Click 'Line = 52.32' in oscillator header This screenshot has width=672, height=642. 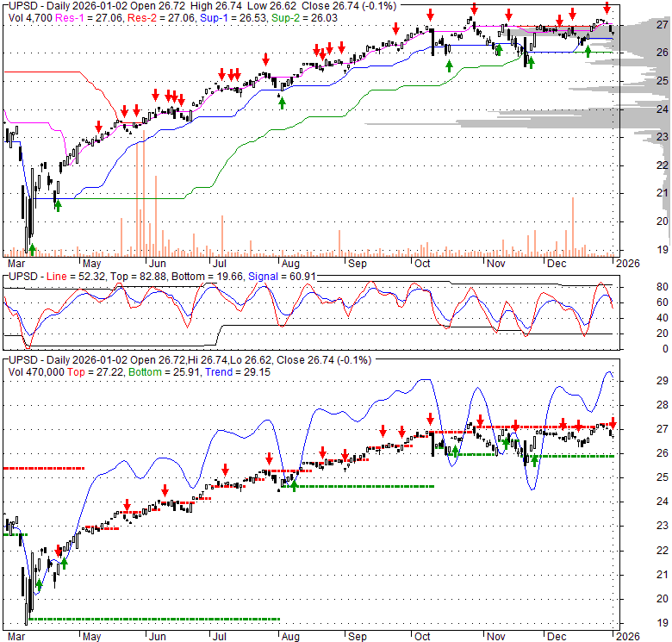pos(76,277)
